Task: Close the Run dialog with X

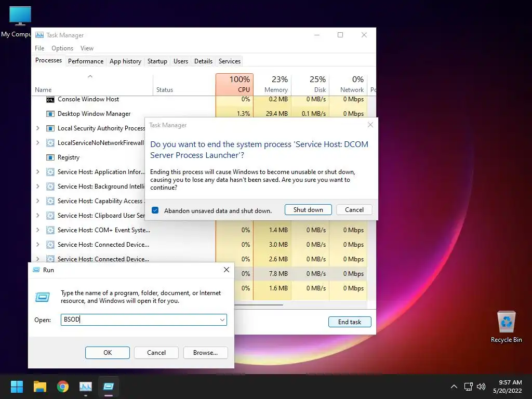Action: [227, 270]
